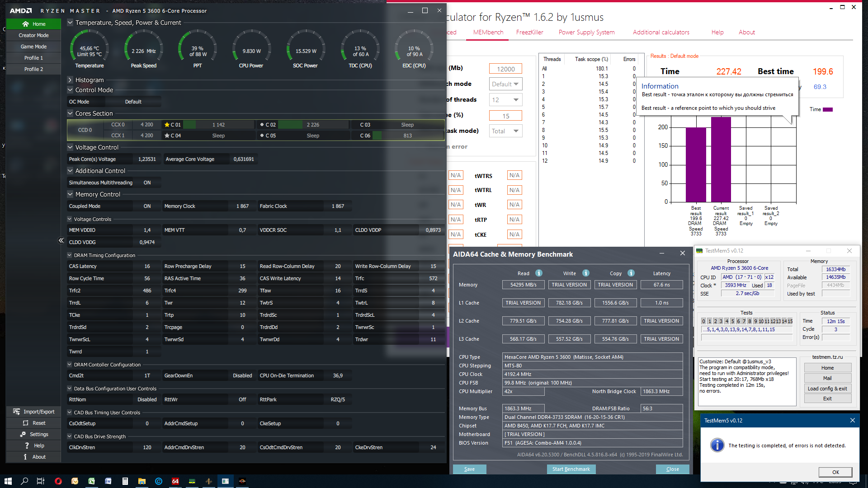Viewport: 868px width, 488px height.
Task: Expand the Histogram section
Action: [70, 80]
